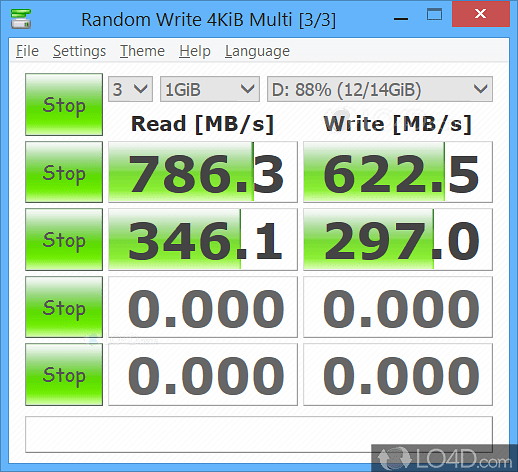Click the Stop button beside 346.1
The image size is (518, 472).
(x=64, y=239)
